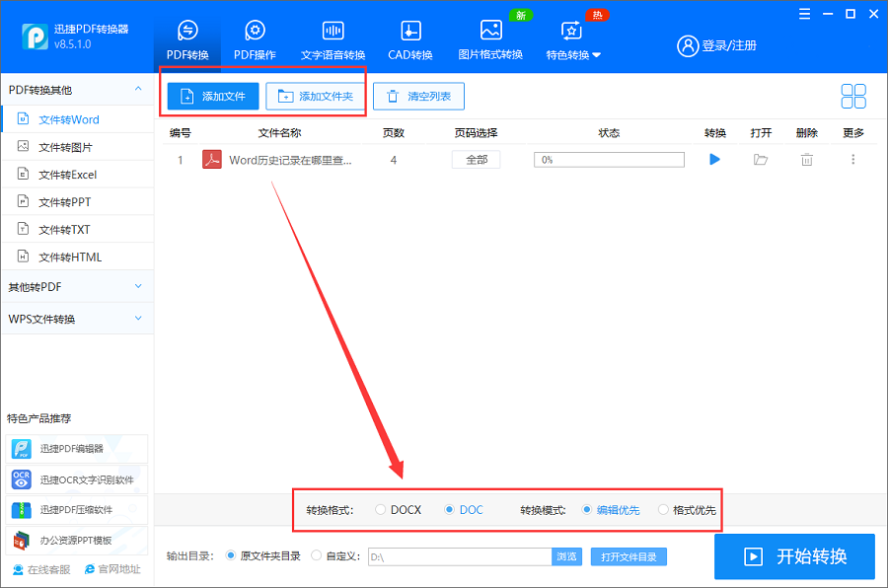This screenshot has height=588, width=888.
Task: Open the 特色转换 dropdown menu
Action: pos(573,40)
